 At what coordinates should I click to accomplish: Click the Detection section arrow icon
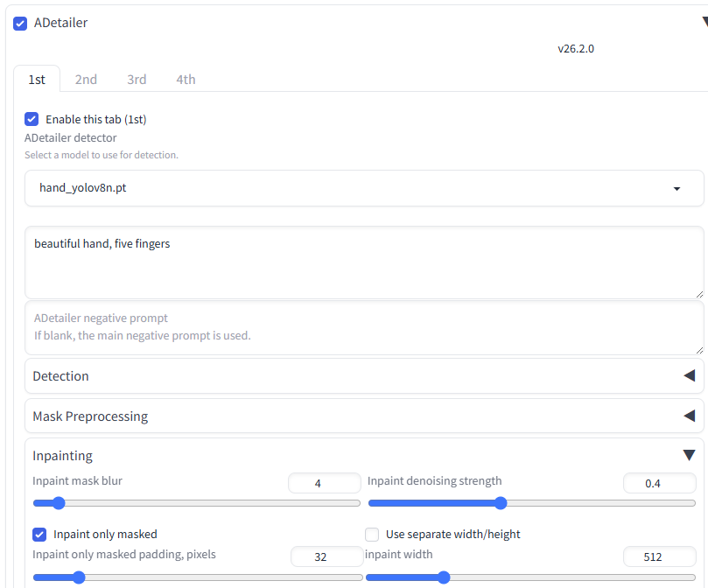689,375
